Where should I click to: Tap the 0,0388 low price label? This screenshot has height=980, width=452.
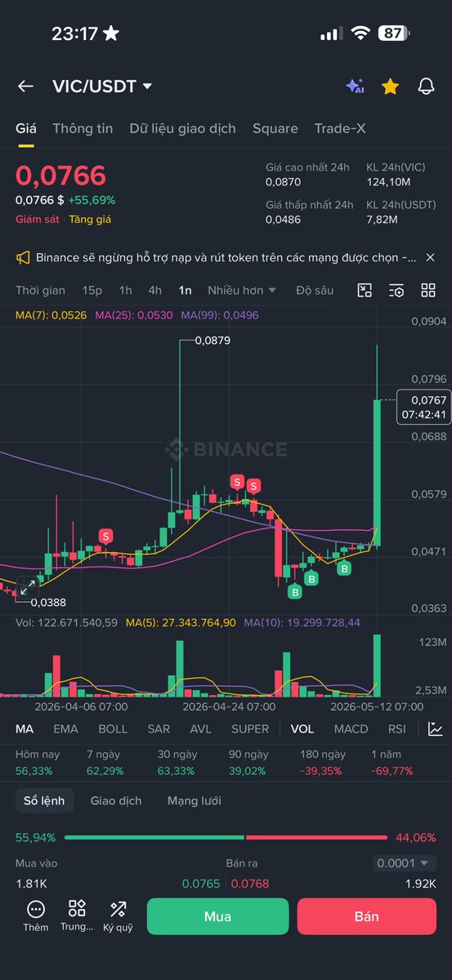pos(48,603)
